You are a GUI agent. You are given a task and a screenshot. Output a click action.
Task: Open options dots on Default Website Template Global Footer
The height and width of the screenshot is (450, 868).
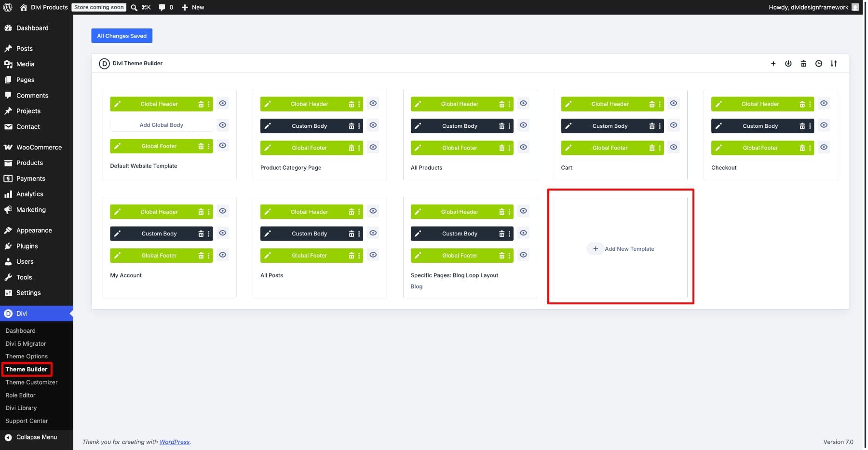point(209,146)
